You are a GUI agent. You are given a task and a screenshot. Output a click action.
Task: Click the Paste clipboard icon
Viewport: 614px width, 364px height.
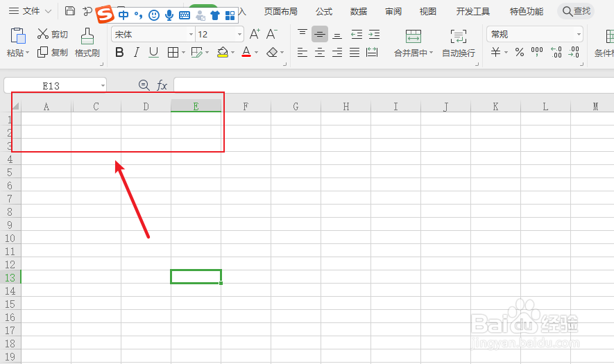[17, 35]
